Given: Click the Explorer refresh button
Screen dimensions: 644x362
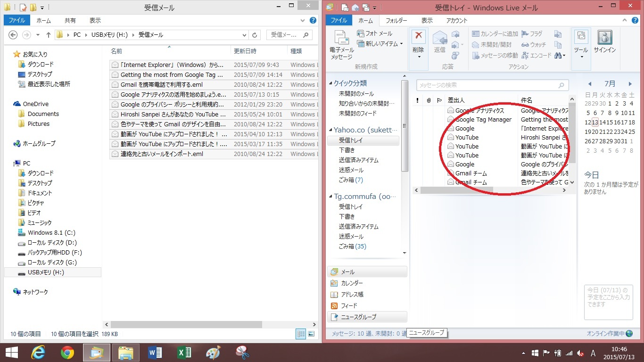Looking at the screenshot, I should point(255,35).
